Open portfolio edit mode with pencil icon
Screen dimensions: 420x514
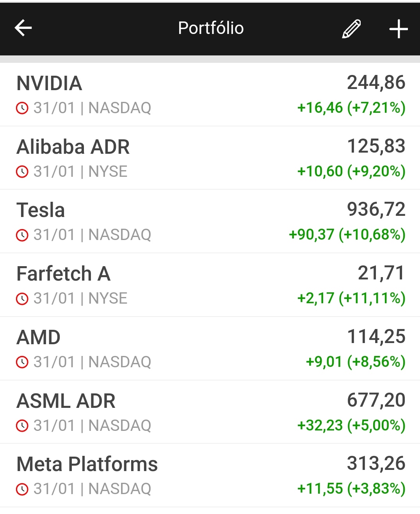coord(351,29)
